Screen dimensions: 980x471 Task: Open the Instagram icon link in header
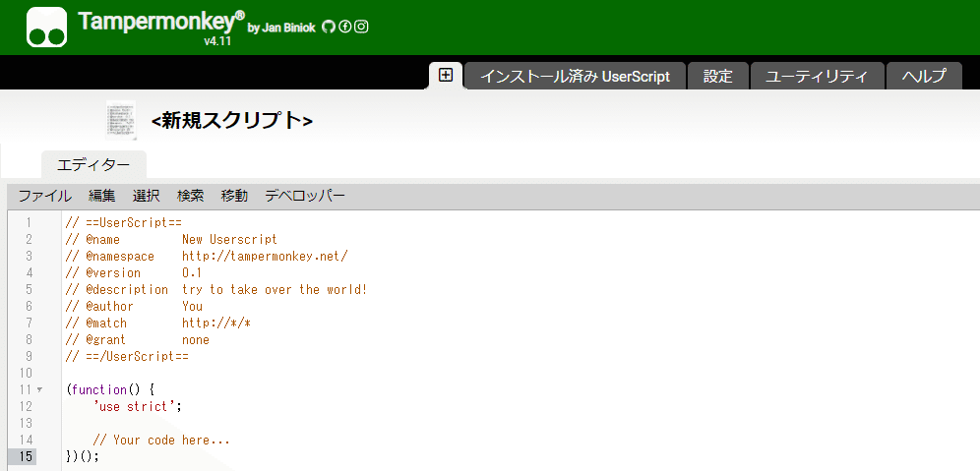(361, 27)
